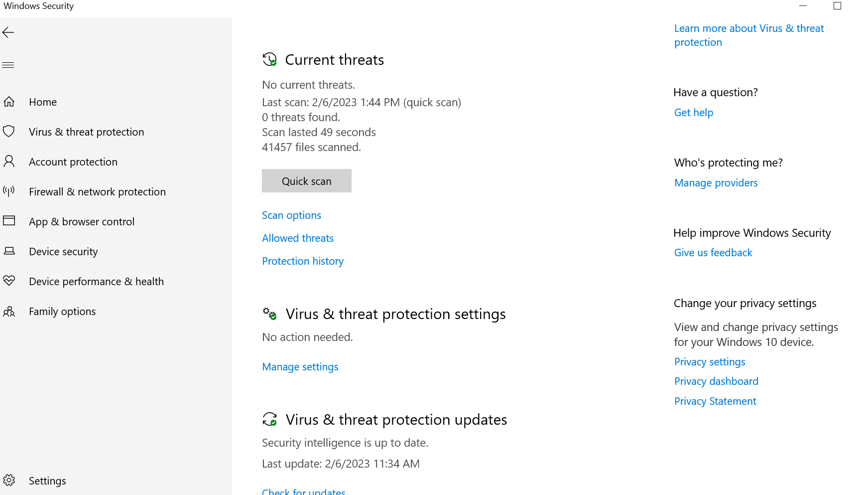Click the App & browser control window icon
This screenshot has width=868, height=495.
point(9,221)
